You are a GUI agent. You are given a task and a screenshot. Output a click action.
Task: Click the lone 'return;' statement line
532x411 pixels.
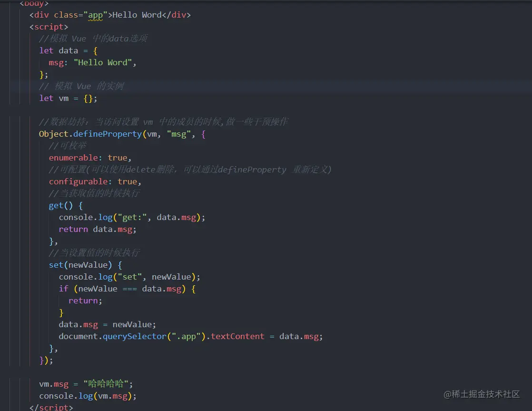tap(85, 301)
